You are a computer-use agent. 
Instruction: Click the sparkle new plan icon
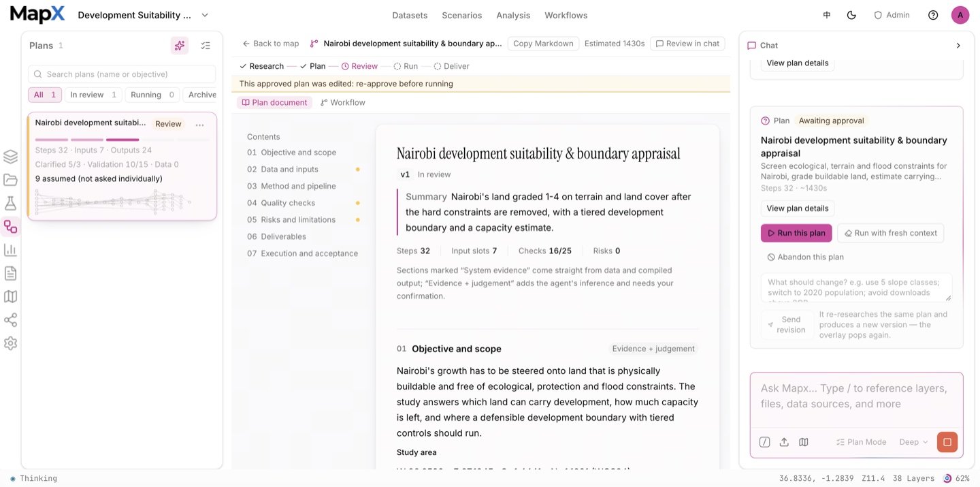click(x=180, y=46)
